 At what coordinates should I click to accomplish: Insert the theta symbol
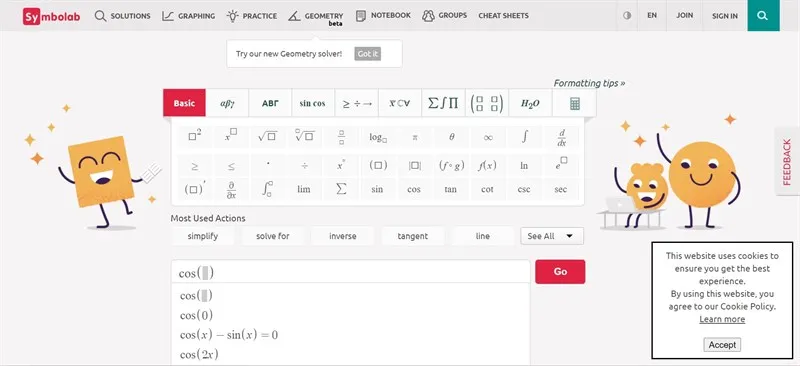click(x=451, y=137)
